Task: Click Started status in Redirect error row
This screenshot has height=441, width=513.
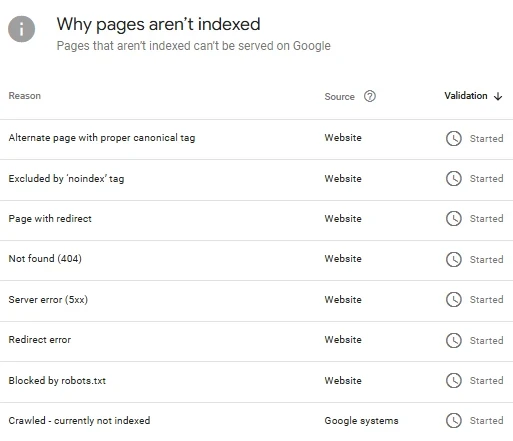Action: [x=486, y=341]
